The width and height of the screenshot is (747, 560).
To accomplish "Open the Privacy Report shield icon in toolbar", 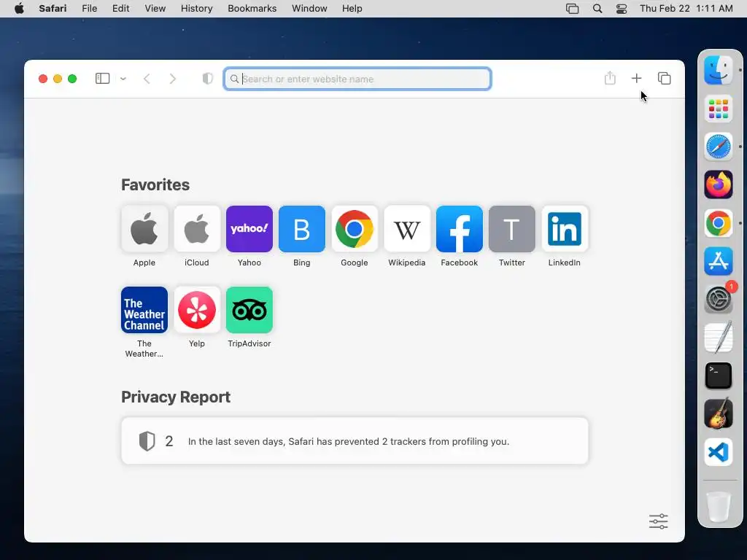I will [208, 79].
